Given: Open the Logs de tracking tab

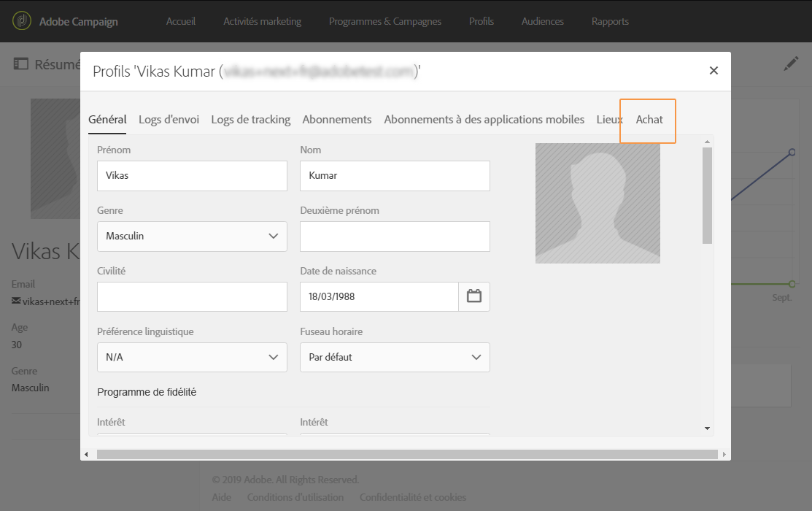Looking at the screenshot, I should coord(251,120).
